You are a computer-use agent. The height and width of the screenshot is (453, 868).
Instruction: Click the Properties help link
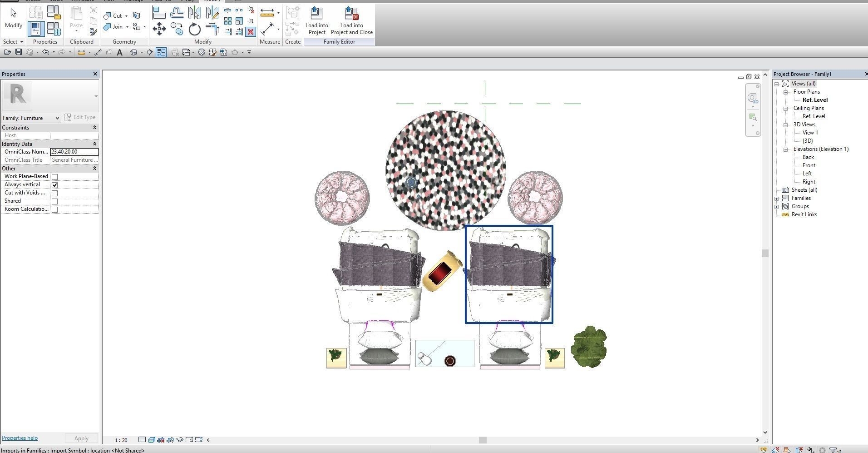20,438
